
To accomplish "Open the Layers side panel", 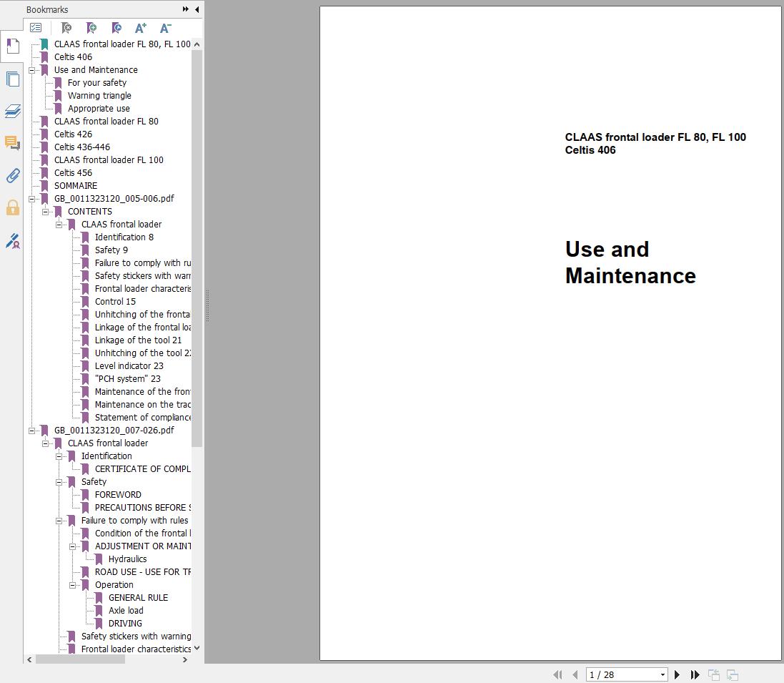I will [x=12, y=111].
